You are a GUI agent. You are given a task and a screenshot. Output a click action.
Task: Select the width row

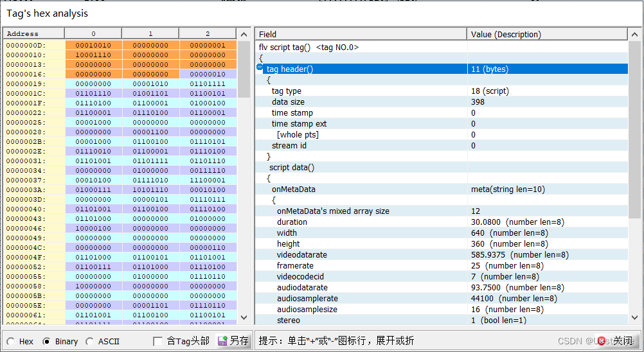coord(442,233)
